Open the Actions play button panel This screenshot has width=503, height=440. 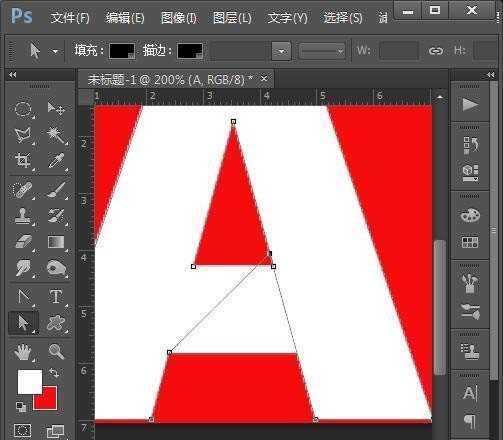pyautogui.click(x=470, y=105)
